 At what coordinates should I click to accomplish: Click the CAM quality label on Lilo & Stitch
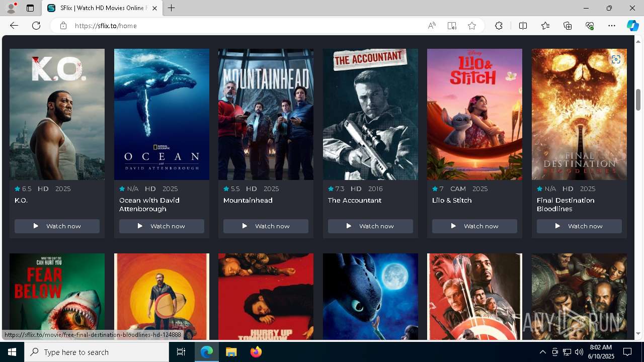coord(458,189)
